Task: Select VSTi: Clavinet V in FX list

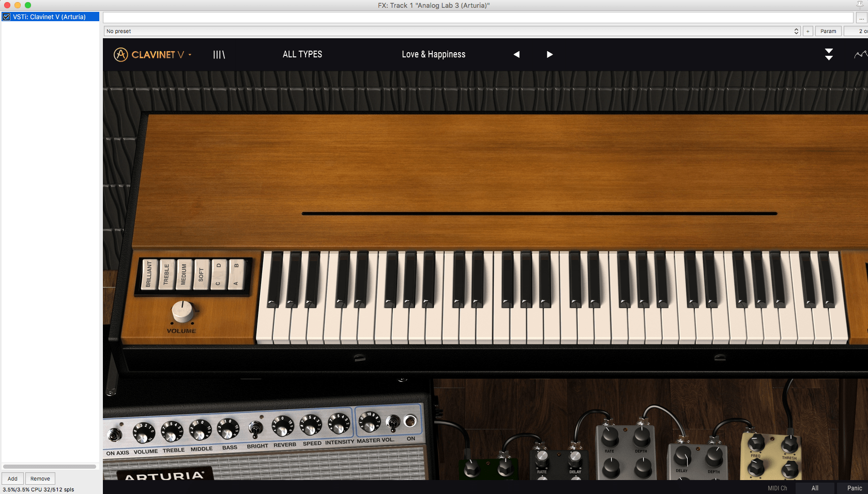Action: (x=51, y=17)
